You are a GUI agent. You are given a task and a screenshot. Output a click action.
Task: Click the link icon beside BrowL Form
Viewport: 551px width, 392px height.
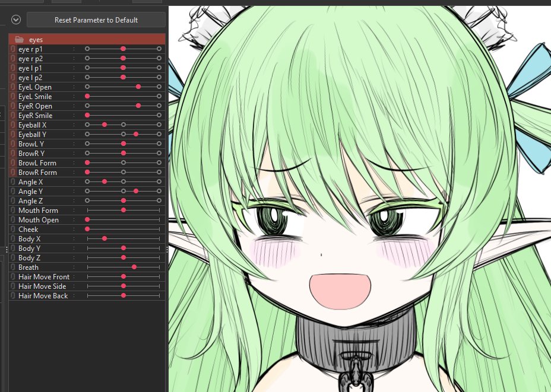(x=13, y=163)
